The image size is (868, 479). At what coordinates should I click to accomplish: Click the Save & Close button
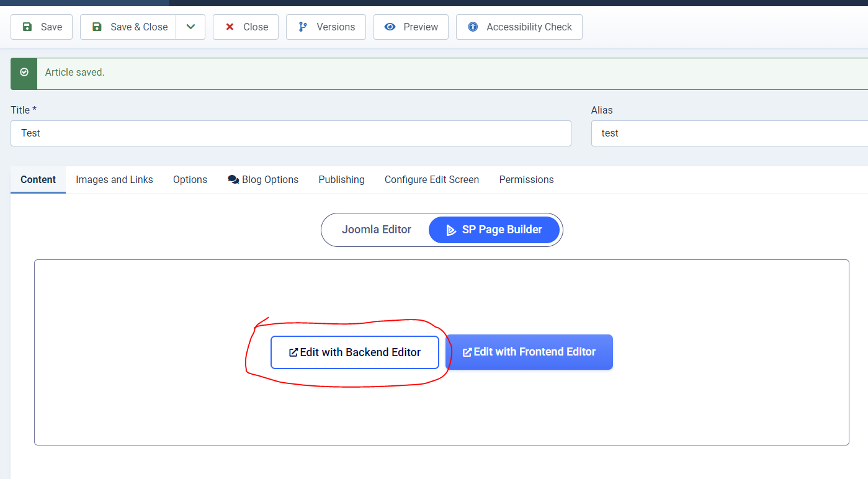point(128,27)
